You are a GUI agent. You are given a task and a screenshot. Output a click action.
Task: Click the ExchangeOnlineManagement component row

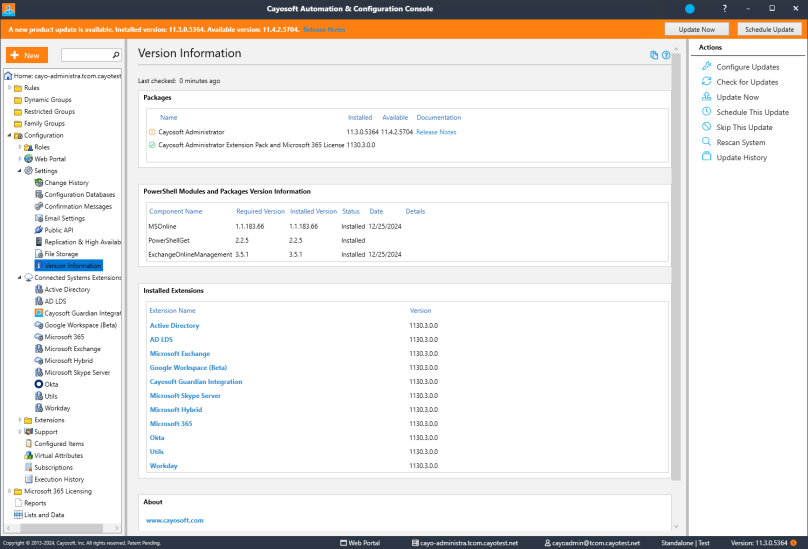pyautogui.click(x=407, y=254)
